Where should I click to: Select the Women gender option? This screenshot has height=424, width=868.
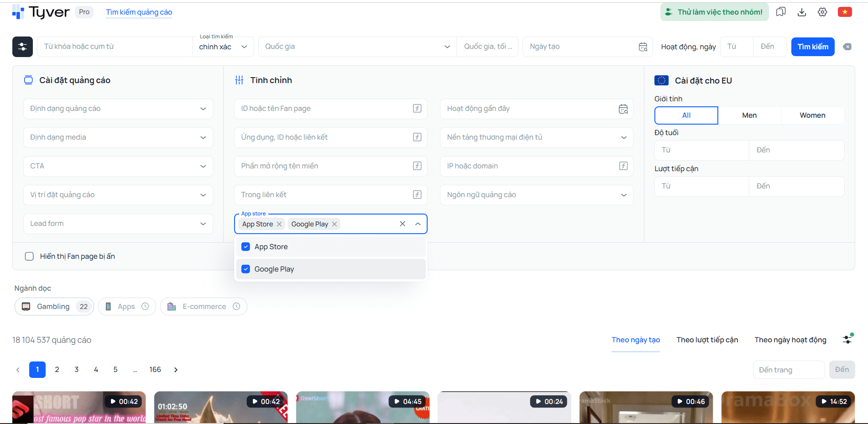point(812,115)
